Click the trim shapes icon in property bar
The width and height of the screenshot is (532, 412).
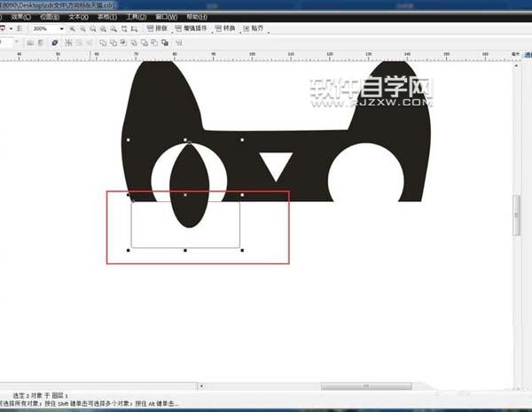pyautogui.click(x=113, y=42)
